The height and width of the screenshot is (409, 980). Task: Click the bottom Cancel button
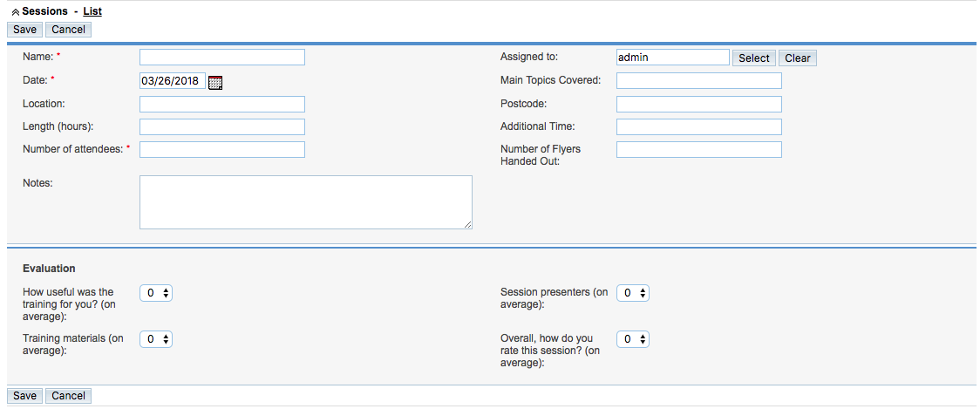pyautogui.click(x=69, y=396)
